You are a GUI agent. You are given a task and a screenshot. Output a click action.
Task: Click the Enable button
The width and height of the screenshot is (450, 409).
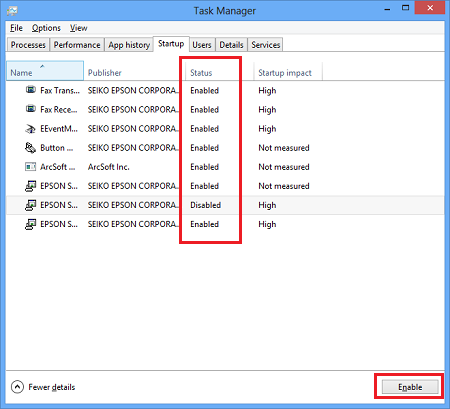point(410,387)
